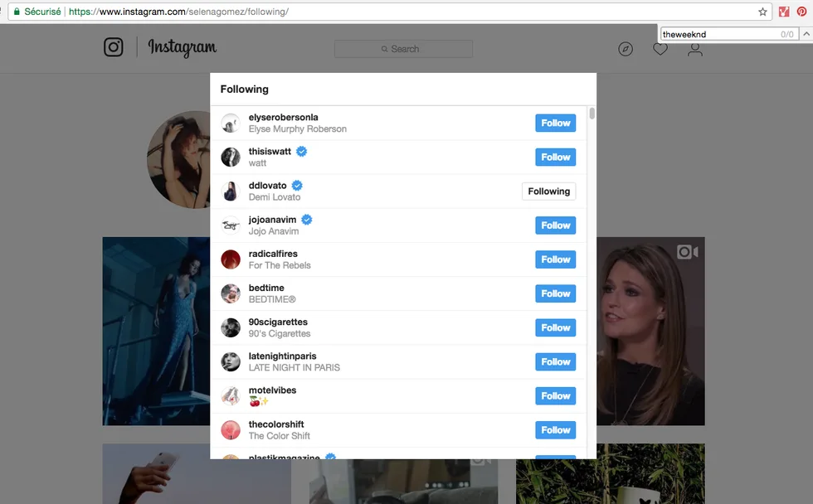Follow the thisiswatt account

pos(555,157)
